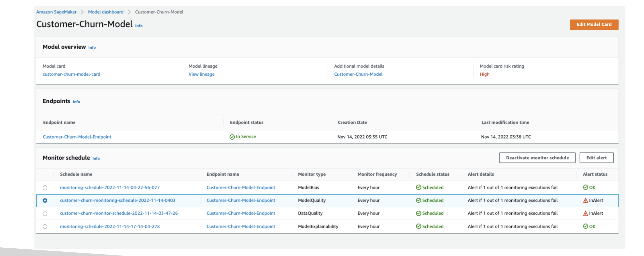Click Scheduled check icon in DataQuality row

[x=418, y=214]
